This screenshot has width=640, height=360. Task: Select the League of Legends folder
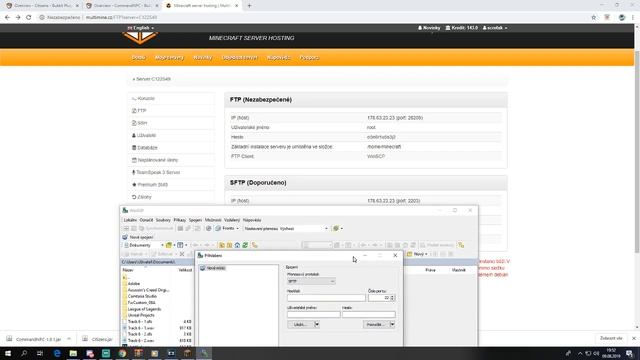click(144, 309)
